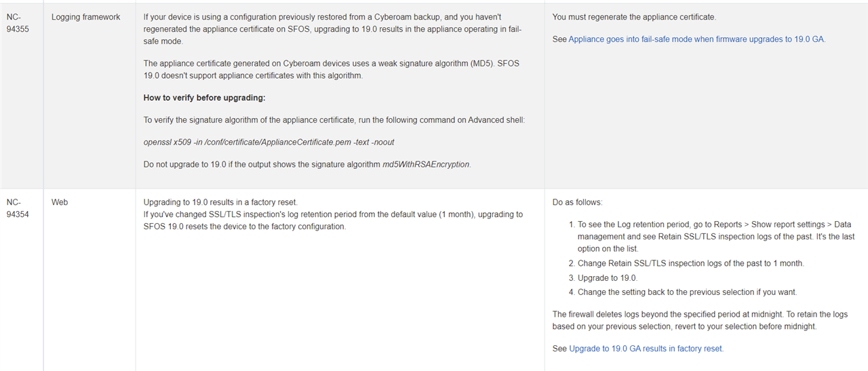Click the italic md5WithRSAEncryption text
Viewport: 868px width, 371px height.
[x=427, y=164]
